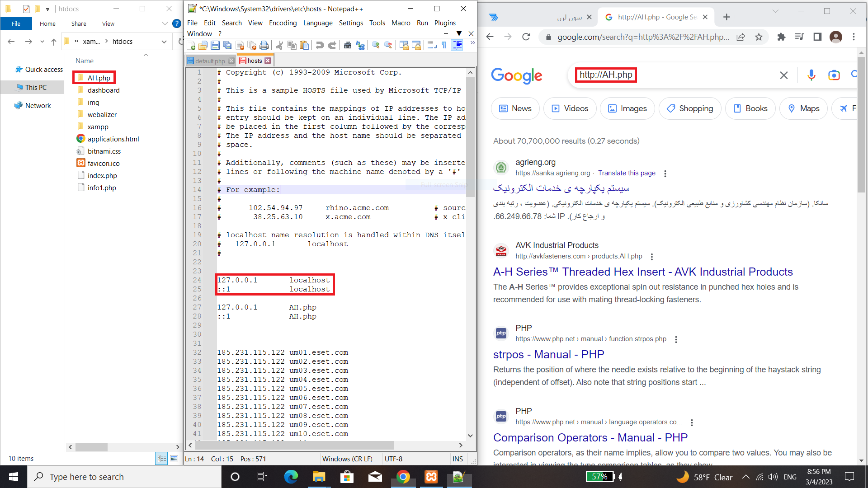Open Find with the binoculars icon
Image resolution: width=868 pixels, height=488 pixels.
click(x=348, y=45)
